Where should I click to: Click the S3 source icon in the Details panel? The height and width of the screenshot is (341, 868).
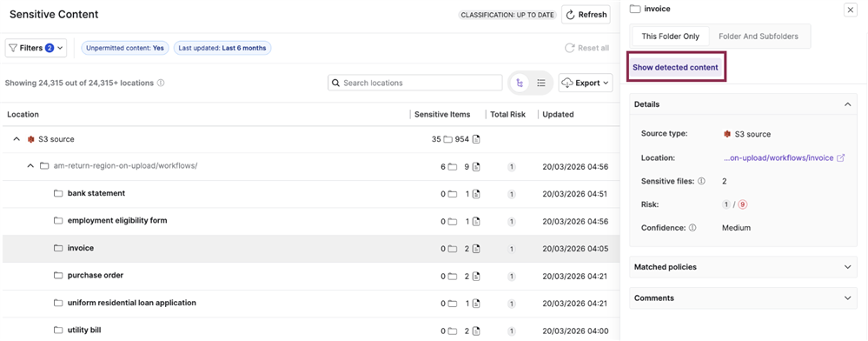pyautogui.click(x=727, y=134)
